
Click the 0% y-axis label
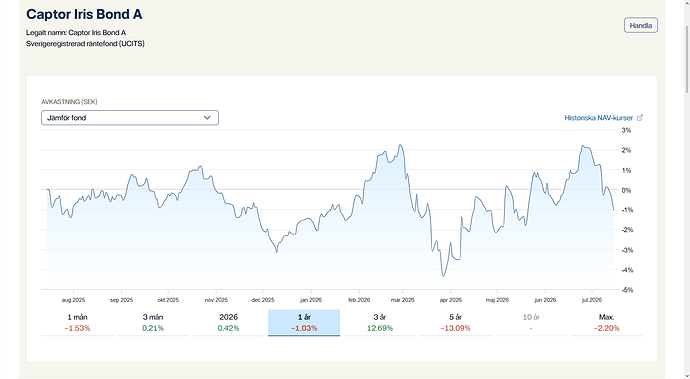coord(626,190)
